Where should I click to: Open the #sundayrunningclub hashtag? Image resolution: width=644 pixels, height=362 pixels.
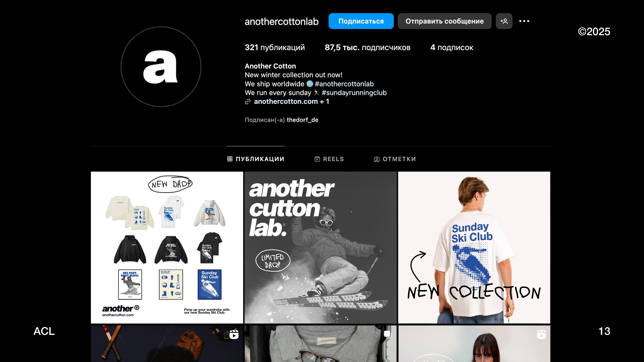354,93
